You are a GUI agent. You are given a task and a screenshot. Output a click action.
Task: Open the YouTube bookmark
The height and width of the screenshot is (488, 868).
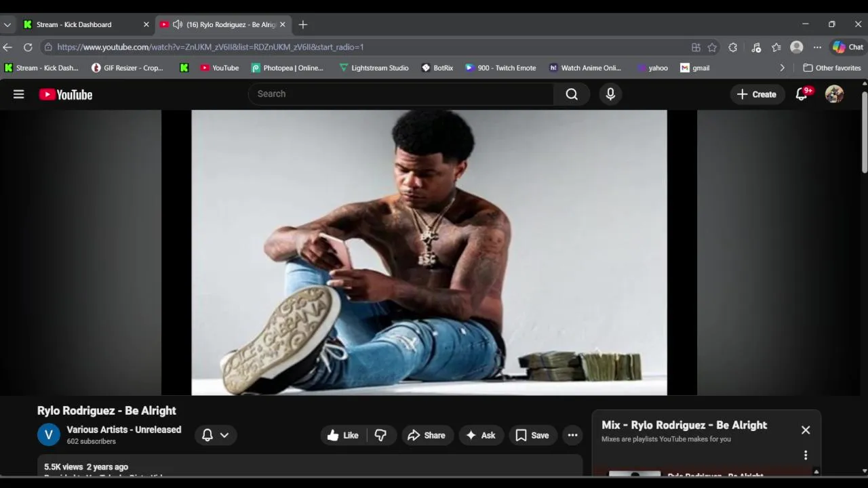point(220,68)
